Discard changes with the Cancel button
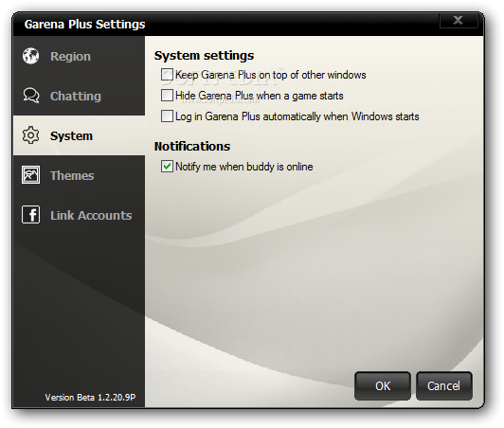The width and height of the screenshot is (504, 428). click(x=444, y=386)
